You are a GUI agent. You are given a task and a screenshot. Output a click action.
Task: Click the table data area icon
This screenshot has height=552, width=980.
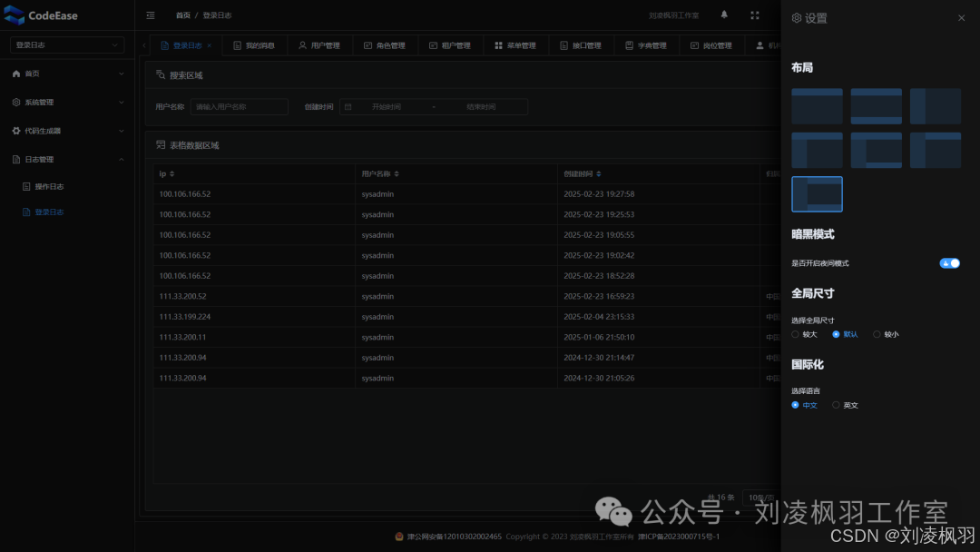coord(161,145)
